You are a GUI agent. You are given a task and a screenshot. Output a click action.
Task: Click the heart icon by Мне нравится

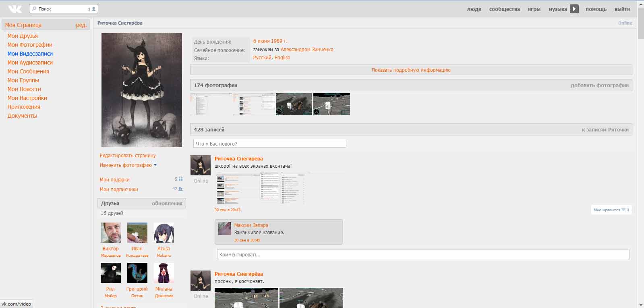[x=623, y=210]
